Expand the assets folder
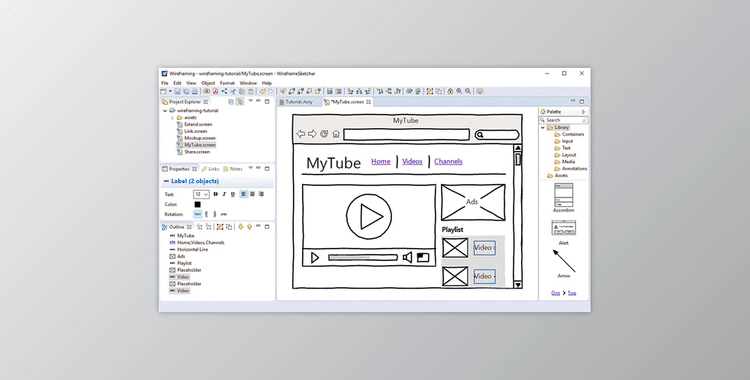The height and width of the screenshot is (380, 750). (x=172, y=118)
